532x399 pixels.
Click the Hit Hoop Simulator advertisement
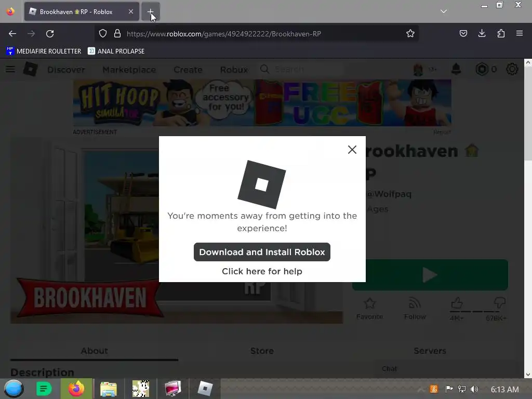click(x=262, y=103)
